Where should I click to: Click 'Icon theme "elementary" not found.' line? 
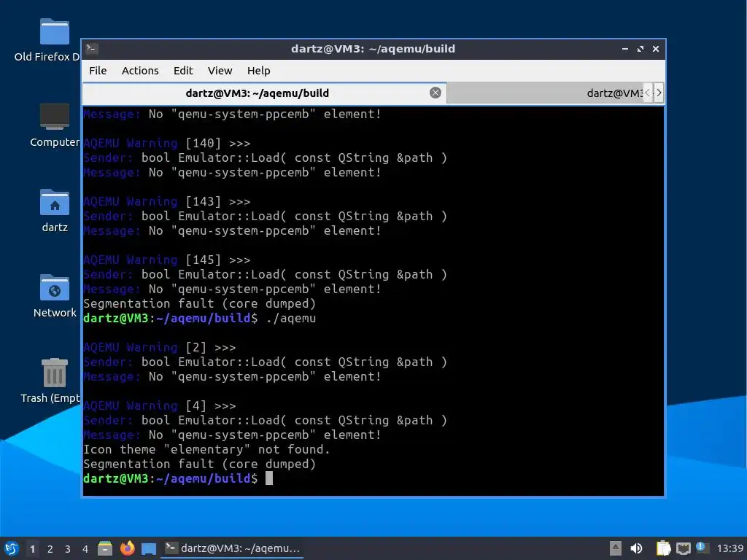(x=206, y=449)
